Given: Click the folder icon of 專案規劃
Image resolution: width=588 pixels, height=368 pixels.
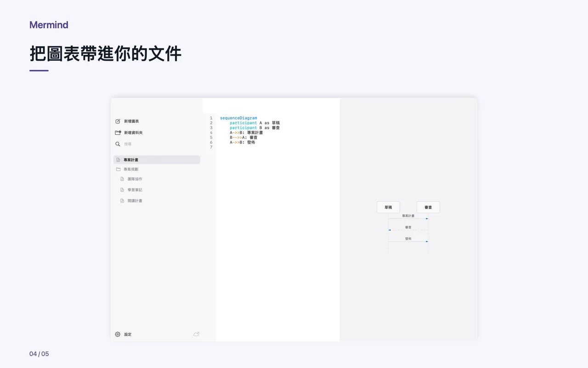Looking at the screenshot, I should click(x=118, y=169).
